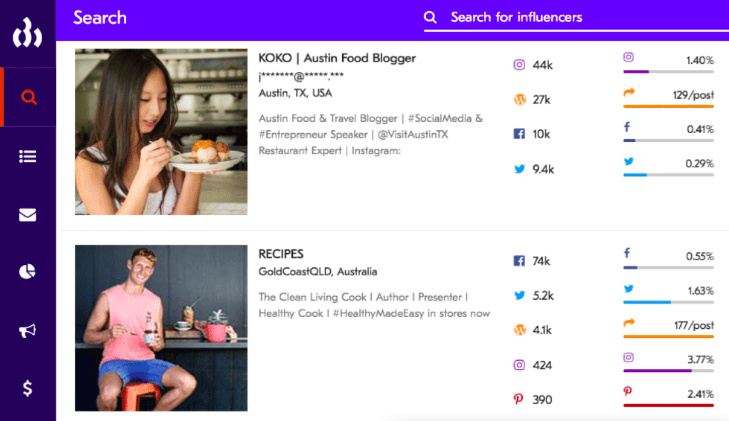
Task: Click RECIPES' Twitter 5.2k follower icon
Action: pyautogui.click(x=519, y=295)
